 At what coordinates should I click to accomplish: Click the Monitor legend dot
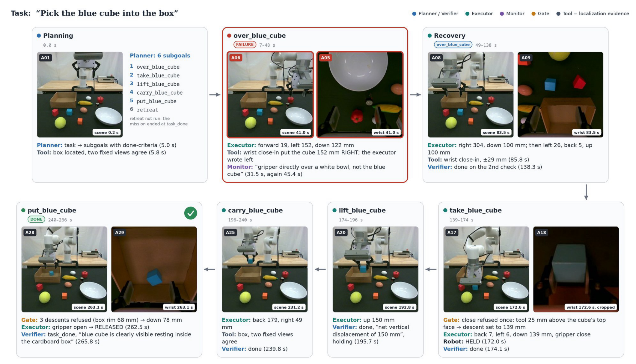coord(502,13)
